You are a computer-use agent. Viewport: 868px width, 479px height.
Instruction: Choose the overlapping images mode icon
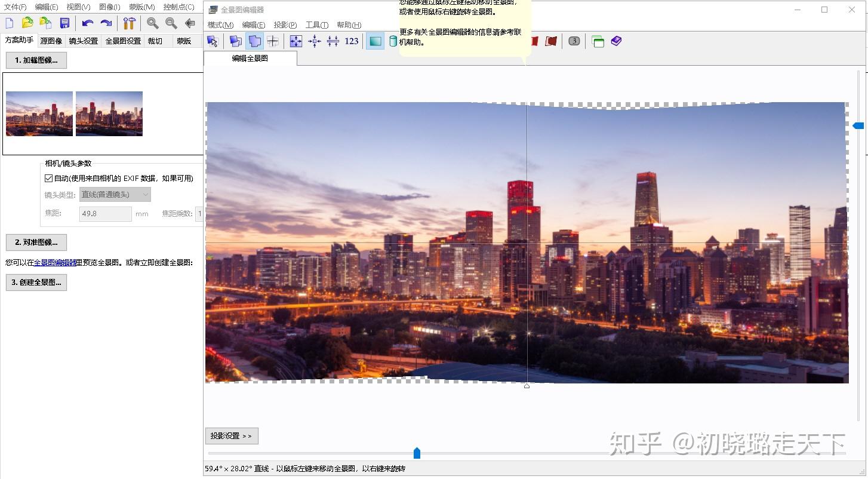pyautogui.click(x=236, y=41)
